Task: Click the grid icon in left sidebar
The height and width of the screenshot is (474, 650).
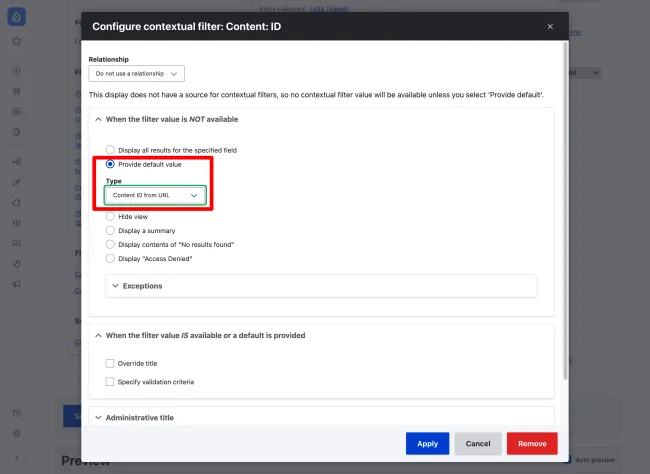Action: pyautogui.click(x=17, y=91)
